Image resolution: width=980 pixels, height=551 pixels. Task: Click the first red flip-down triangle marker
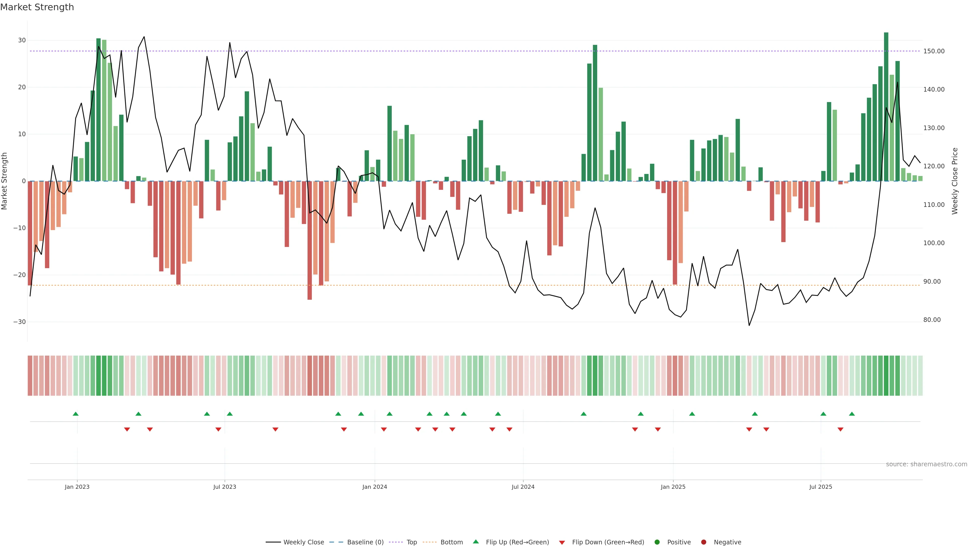point(127,429)
